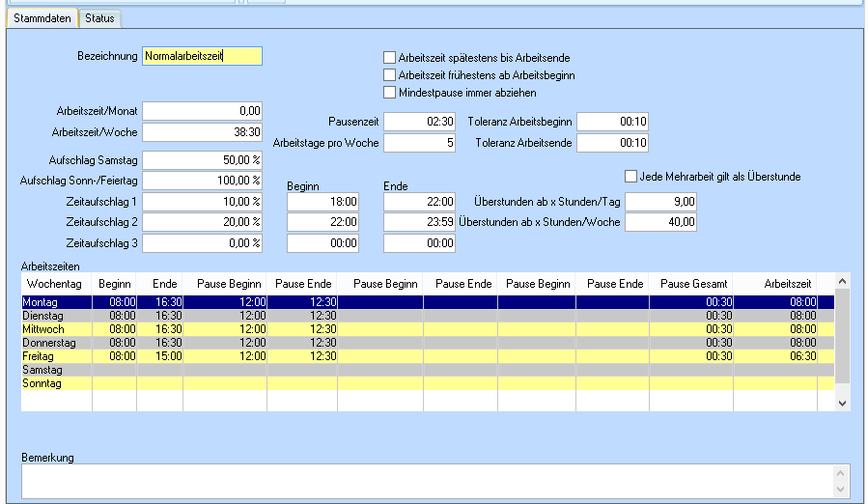Click inside the Bemerkung text area

click(x=425, y=480)
